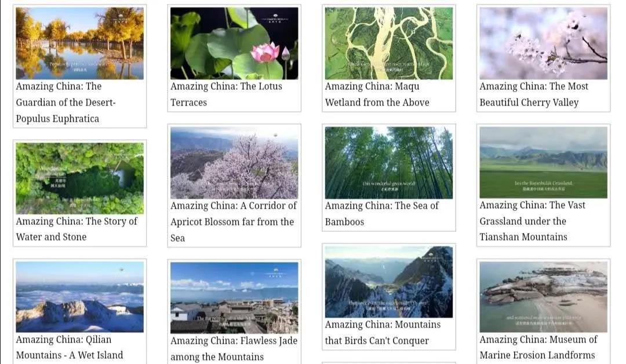The height and width of the screenshot is (364, 626).
Task: Follow 'The Most Beautiful Cherry Valley' link
Action: pos(534,94)
